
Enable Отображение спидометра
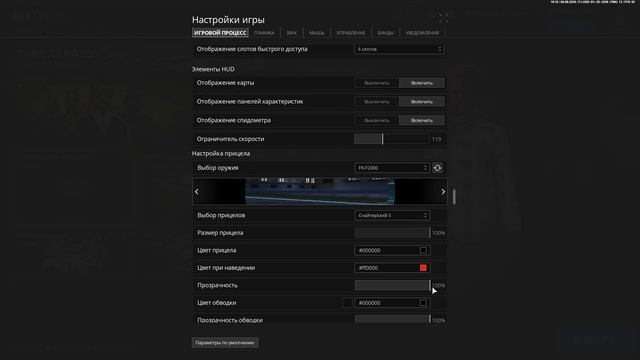pyautogui.click(x=422, y=120)
